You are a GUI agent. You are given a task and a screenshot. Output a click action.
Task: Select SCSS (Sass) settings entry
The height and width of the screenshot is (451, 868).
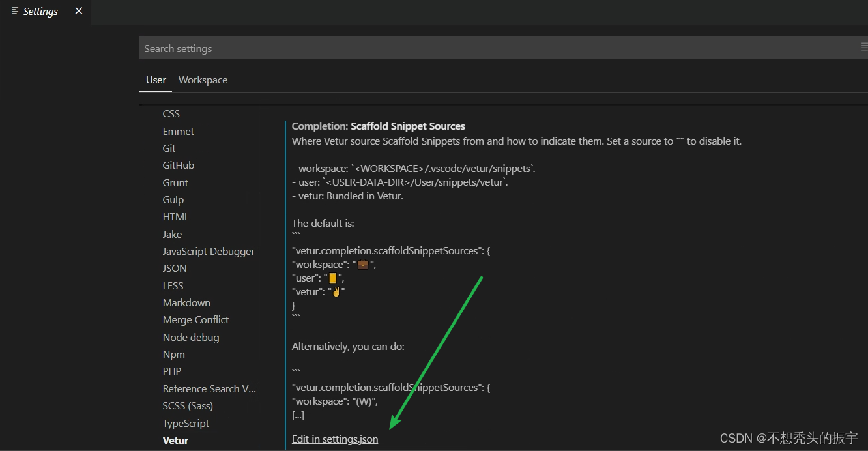[x=188, y=406]
